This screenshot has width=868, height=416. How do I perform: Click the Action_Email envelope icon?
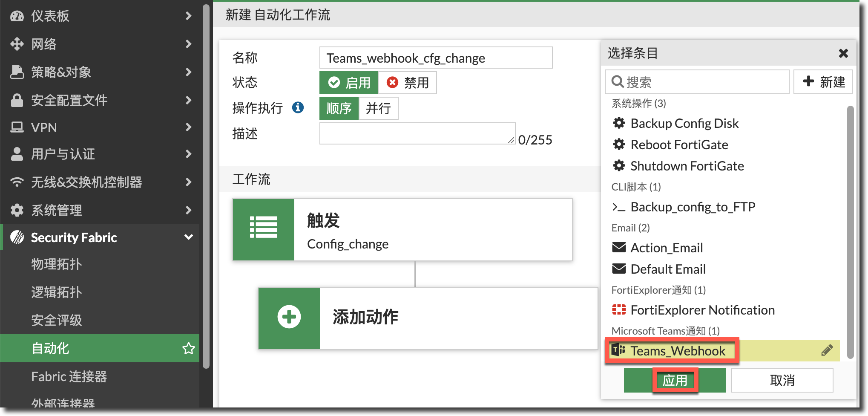point(619,247)
